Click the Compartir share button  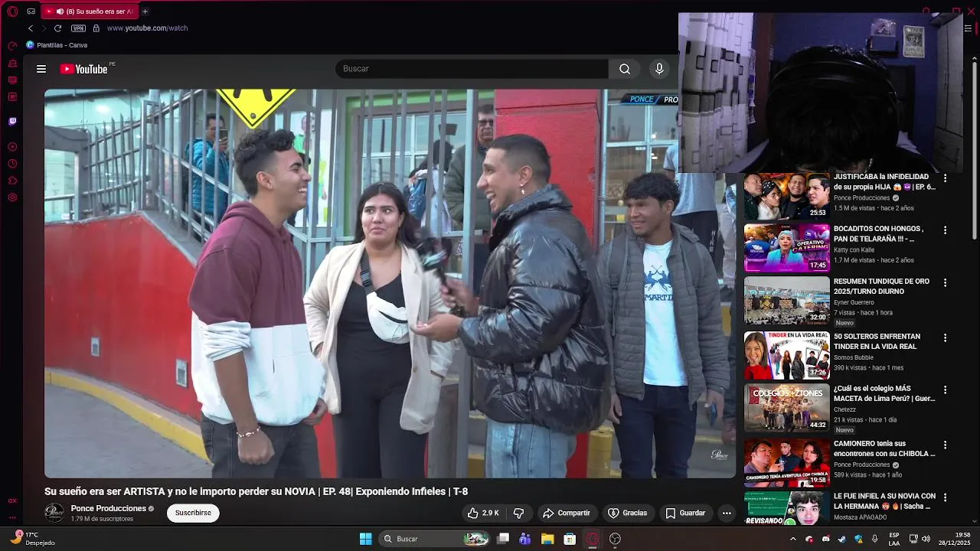tap(567, 513)
